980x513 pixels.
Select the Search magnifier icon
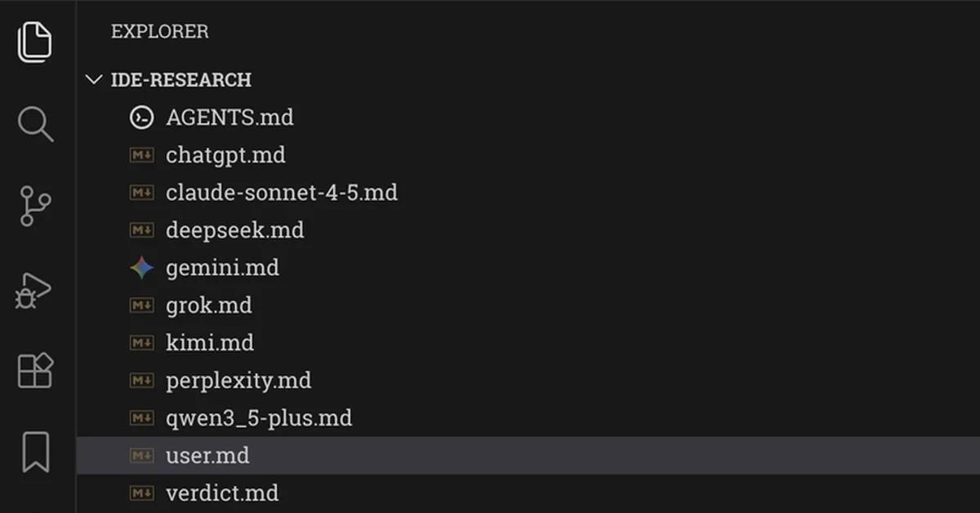point(34,124)
